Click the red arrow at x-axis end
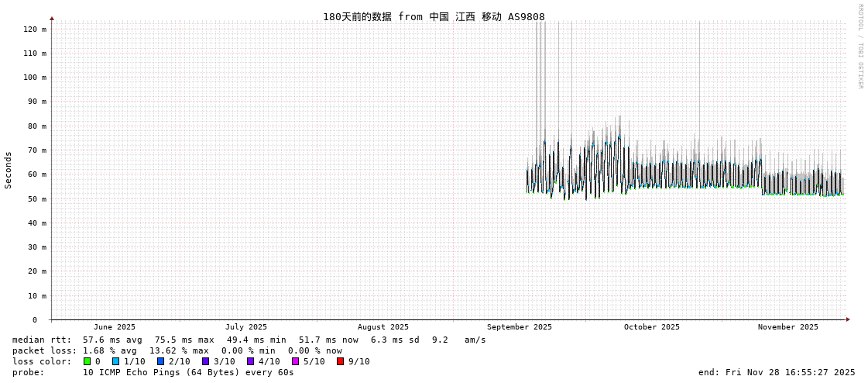 [x=848, y=319]
